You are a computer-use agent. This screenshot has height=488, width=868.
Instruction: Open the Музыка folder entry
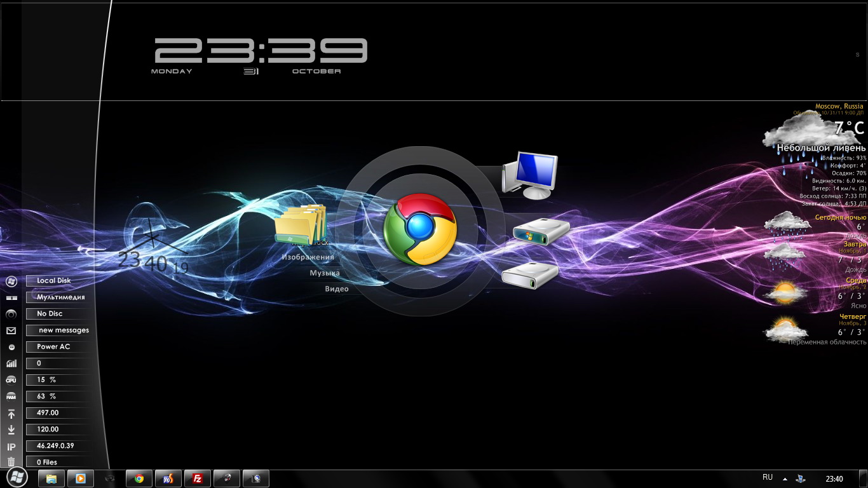coord(325,273)
